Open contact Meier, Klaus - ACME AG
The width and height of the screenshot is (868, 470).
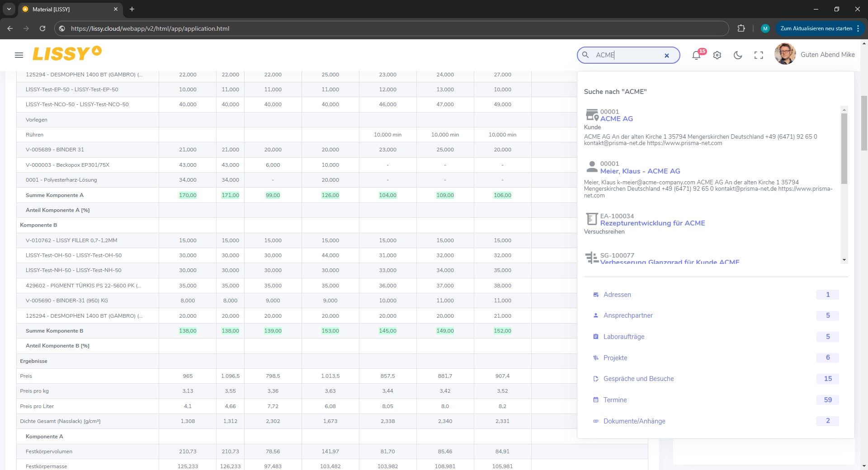[x=640, y=171]
